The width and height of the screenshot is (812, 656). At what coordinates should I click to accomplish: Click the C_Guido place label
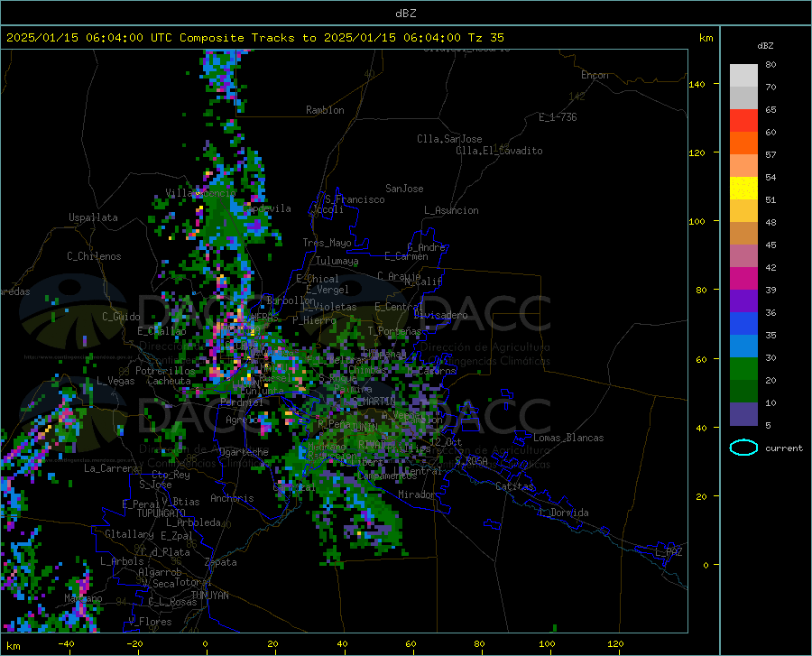(x=121, y=317)
